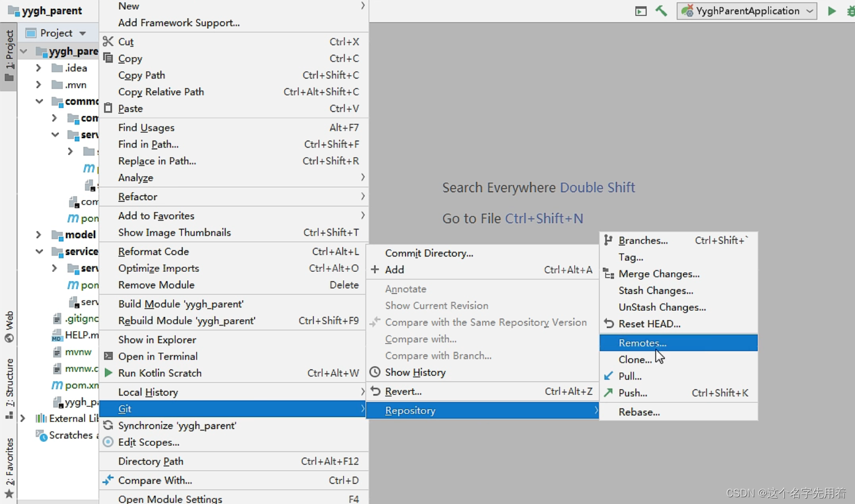The image size is (855, 504).
Task: Choose Clone... from the Repository submenu
Action: pyautogui.click(x=678, y=359)
